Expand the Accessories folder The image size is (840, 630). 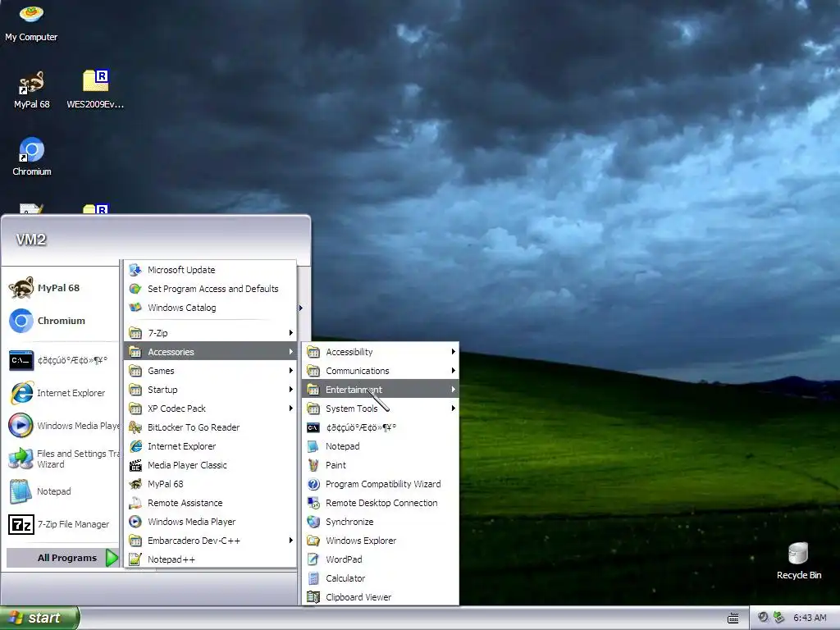coord(211,351)
